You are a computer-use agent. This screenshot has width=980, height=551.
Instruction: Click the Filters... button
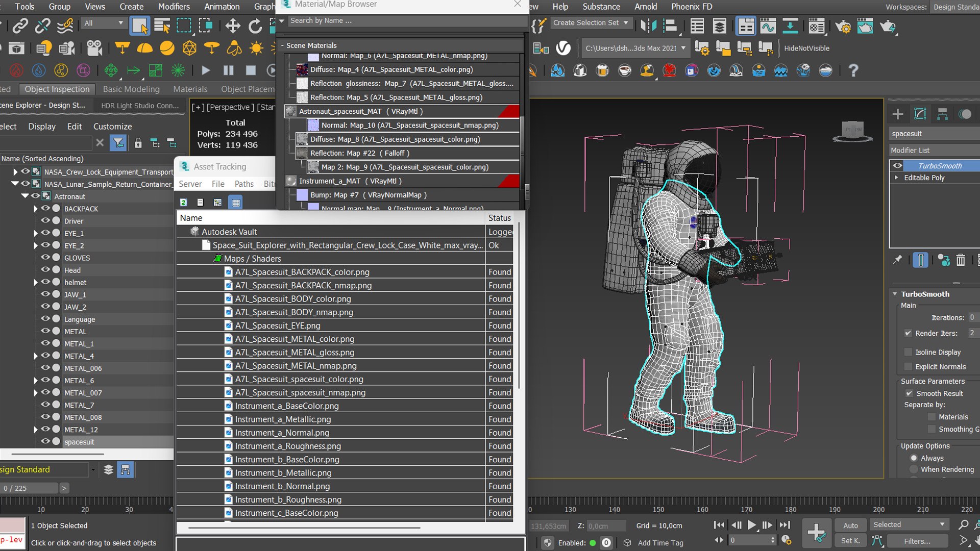tap(917, 541)
